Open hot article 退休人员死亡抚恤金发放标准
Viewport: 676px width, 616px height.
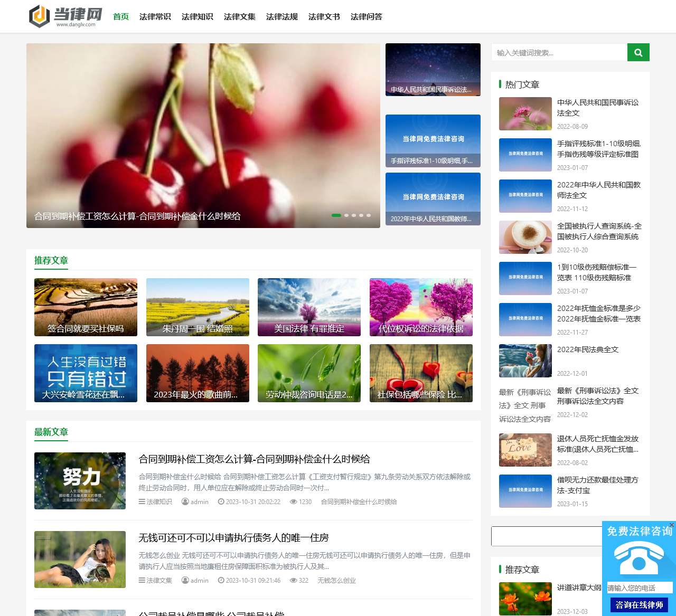[x=598, y=444]
